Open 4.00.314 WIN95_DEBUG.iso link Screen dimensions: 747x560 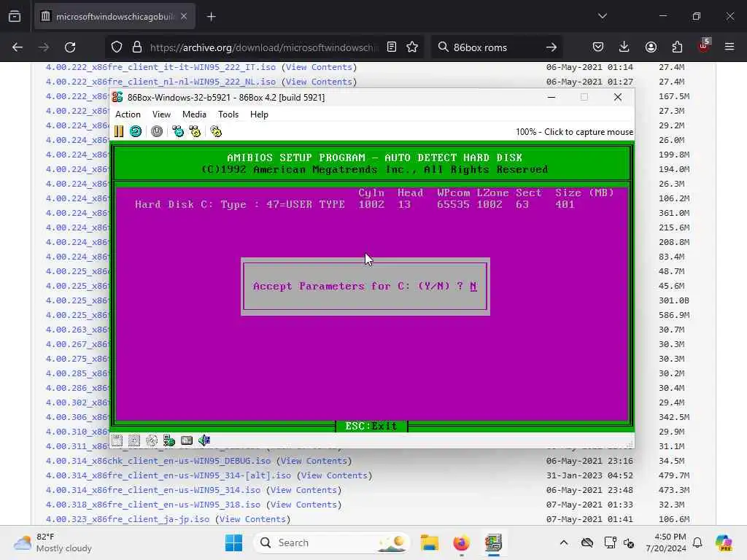(x=158, y=461)
